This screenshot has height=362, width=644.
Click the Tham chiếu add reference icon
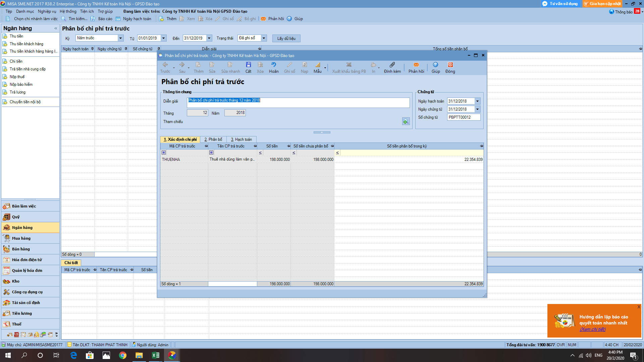406,121
